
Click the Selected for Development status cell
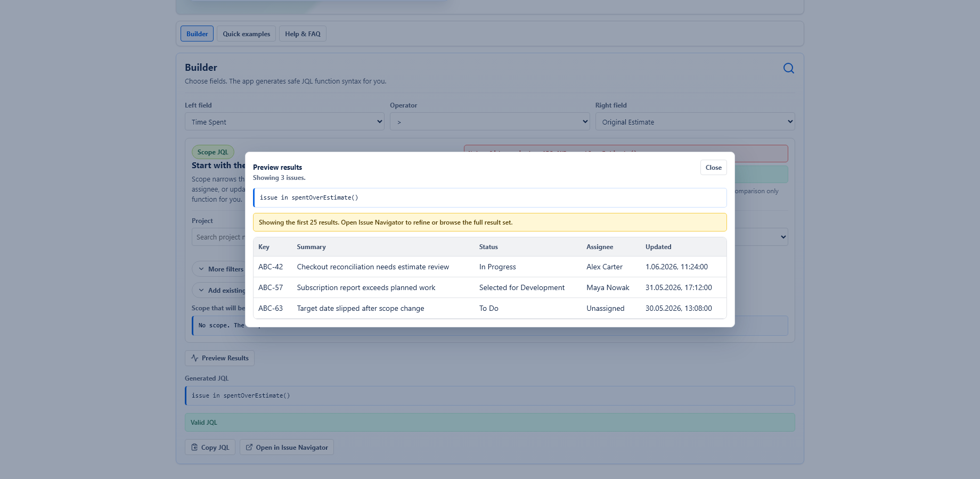pyautogui.click(x=522, y=287)
